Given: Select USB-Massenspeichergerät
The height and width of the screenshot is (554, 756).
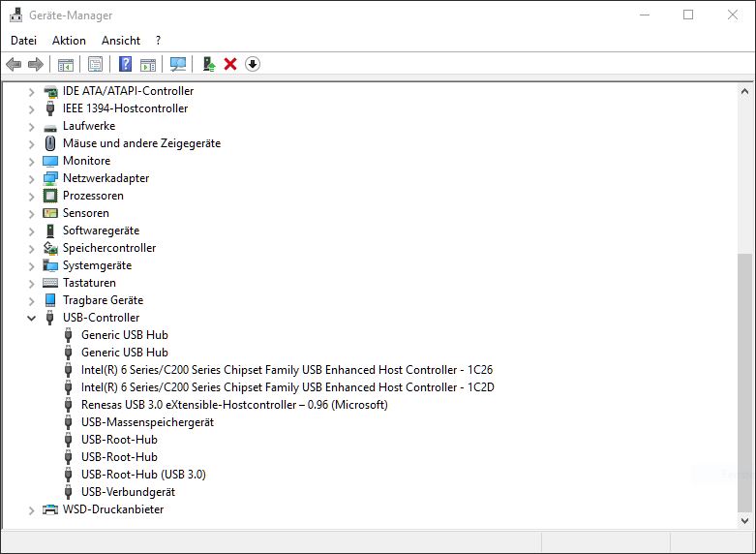Looking at the screenshot, I should click(x=147, y=422).
